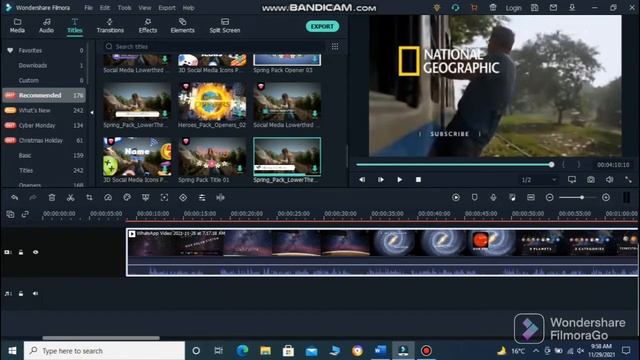Viewport: 640px width, 360px height.
Task: Open the Edit menu
Action: [105, 8]
